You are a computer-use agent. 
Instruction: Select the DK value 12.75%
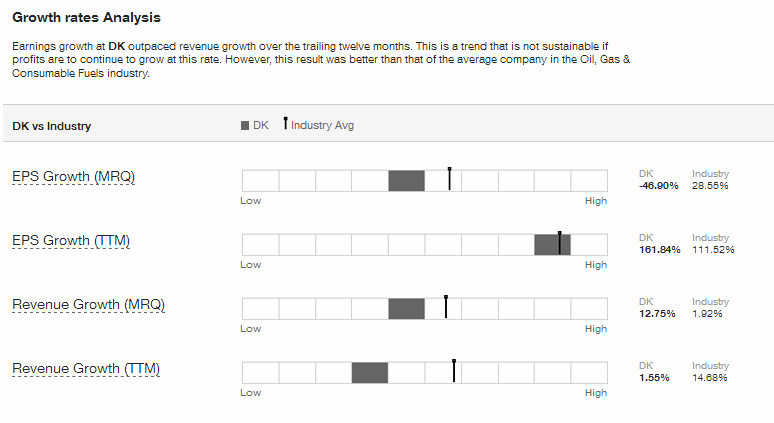657,314
